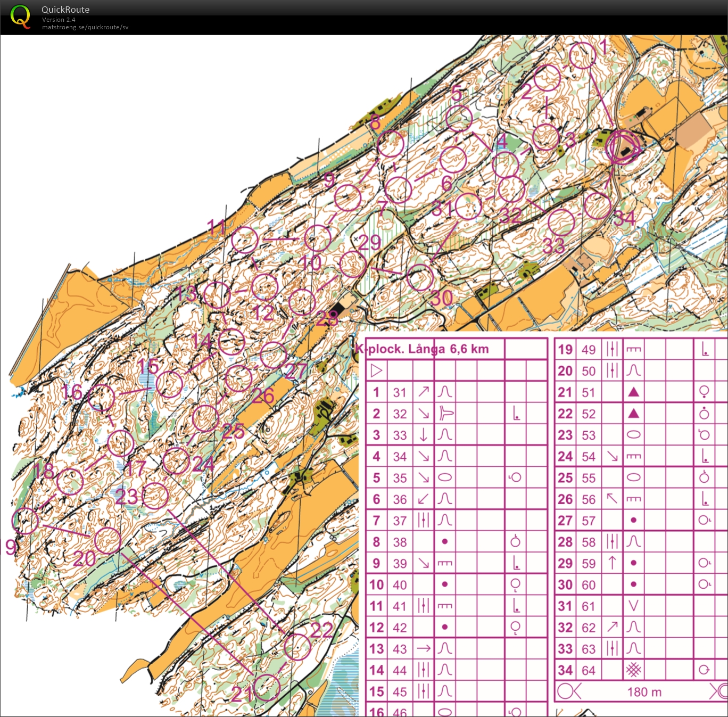Click the down arrow symbol in row 3

click(x=424, y=435)
